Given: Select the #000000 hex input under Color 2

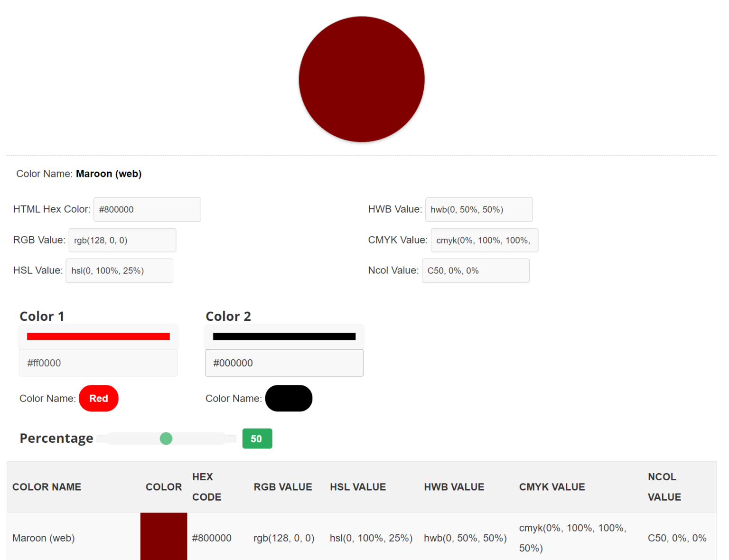Looking at the screenshot, I should pyautogui.click(x=284, y=363).
